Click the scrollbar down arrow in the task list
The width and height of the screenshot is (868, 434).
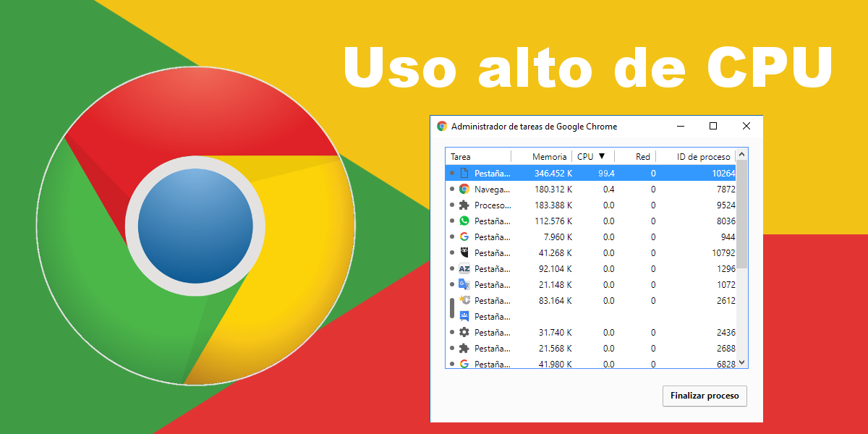[742, 363]
